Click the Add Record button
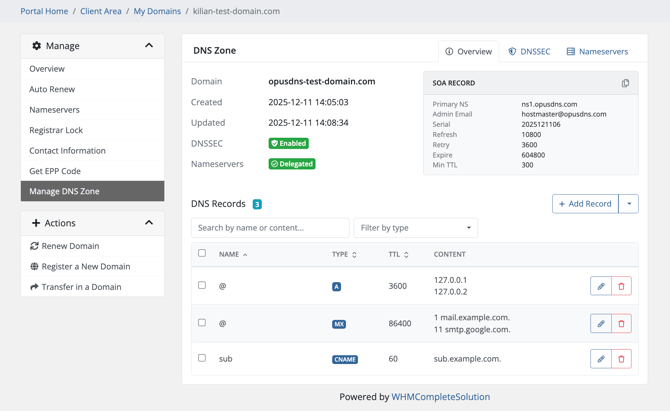 pos(585,204)
